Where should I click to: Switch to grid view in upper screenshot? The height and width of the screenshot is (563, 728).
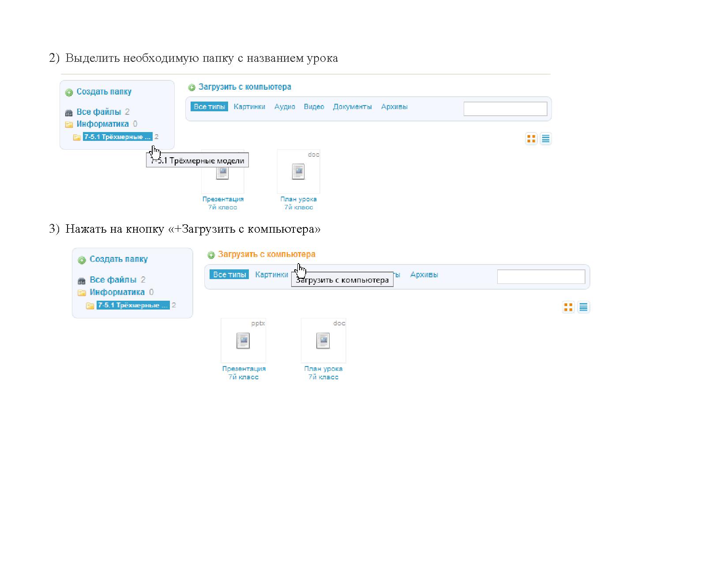tap(532, 139)
